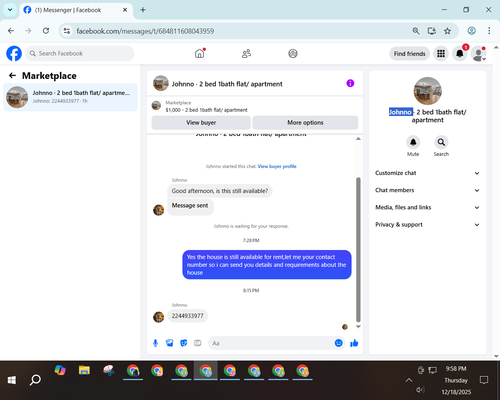Expand Media, files and links section
Screen dimensions: 500x400
point(427,207)
